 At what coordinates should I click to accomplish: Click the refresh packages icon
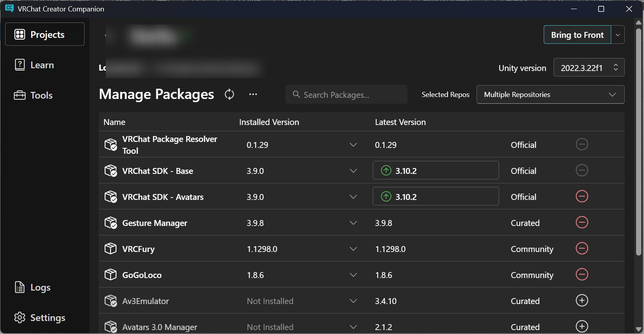[x=229, y=94]
